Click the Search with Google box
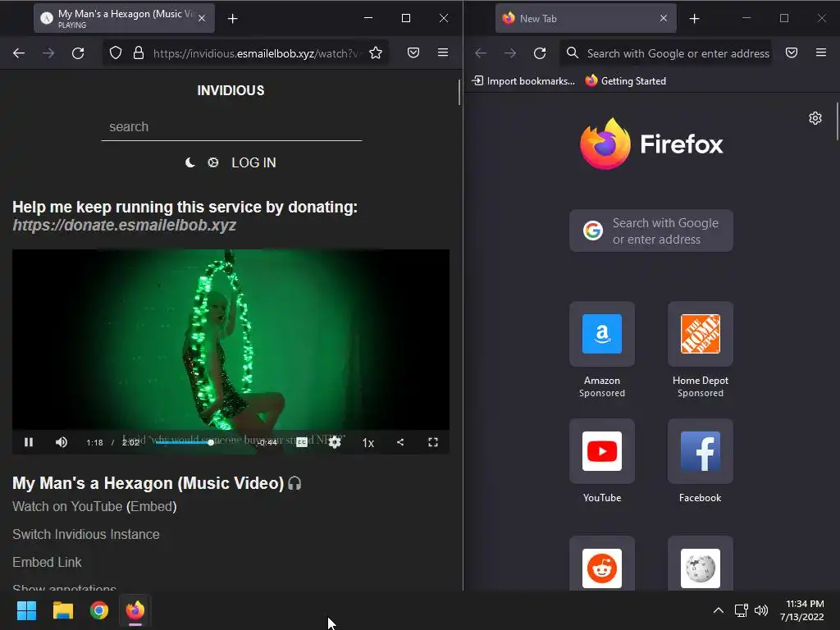The image size is (840, 630). (651, 231)
